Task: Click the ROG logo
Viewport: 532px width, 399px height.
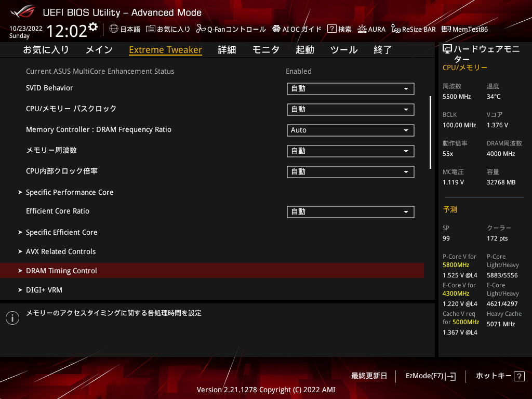Action: click(x=23, y=11)
